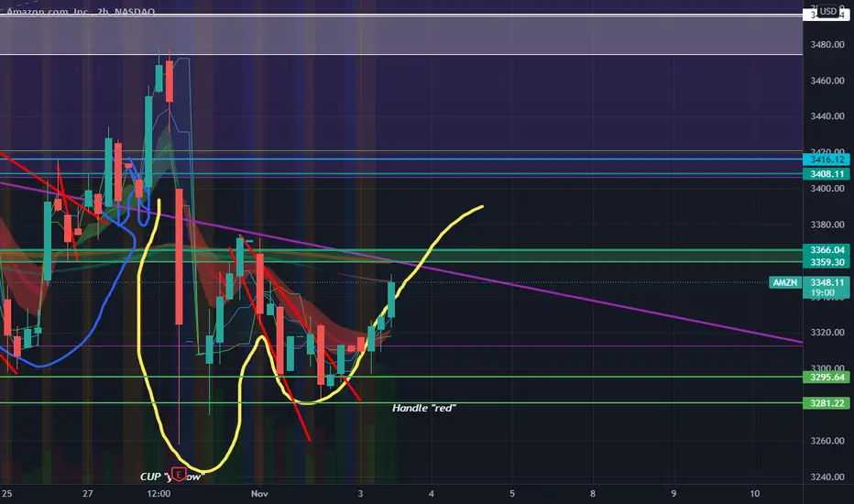Click the Handle "red" text annotation
Image resolution: width=854 pixels, height=504 pixels.
(x=423, y=408)
